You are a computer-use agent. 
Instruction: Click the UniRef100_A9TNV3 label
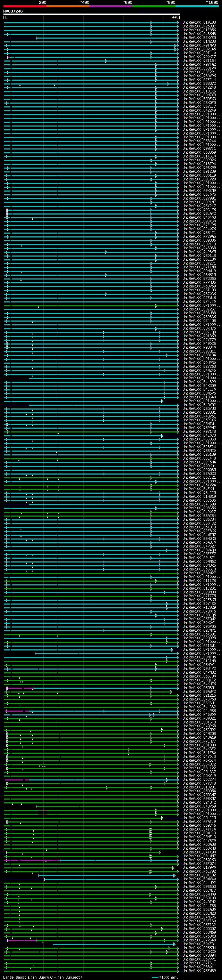[x=199, y=45]
